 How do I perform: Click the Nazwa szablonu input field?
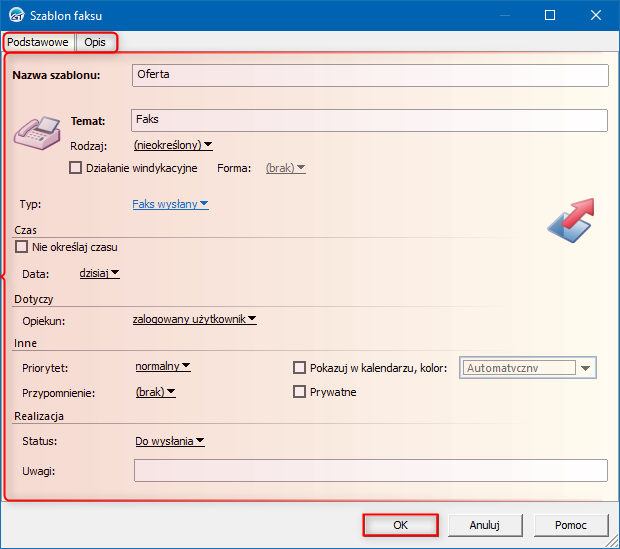pos(370,75)
